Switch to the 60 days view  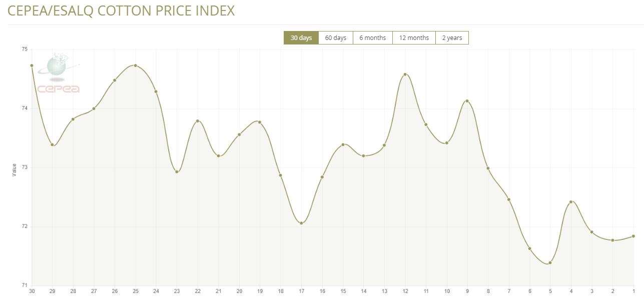(335, 38)
